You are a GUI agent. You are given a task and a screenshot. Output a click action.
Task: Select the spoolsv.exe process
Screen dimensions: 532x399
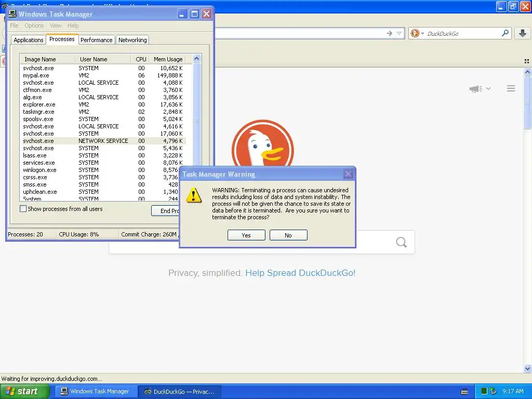(103, 119)
